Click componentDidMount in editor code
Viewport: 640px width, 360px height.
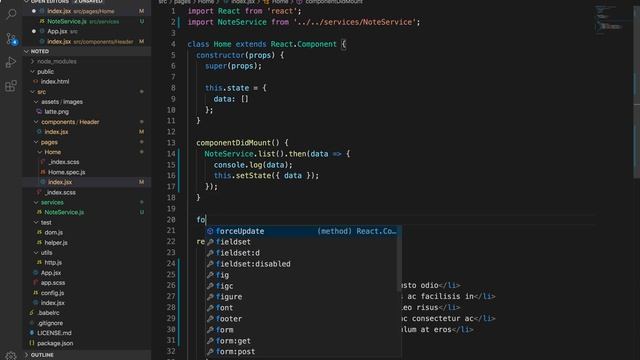click(x=234, y=143)
